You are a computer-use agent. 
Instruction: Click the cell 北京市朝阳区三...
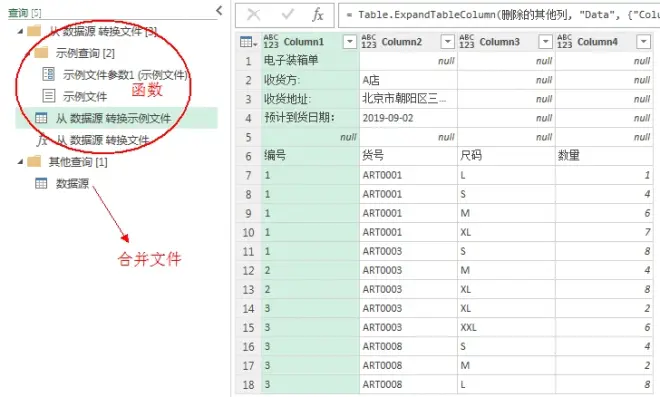click(408, 99)
